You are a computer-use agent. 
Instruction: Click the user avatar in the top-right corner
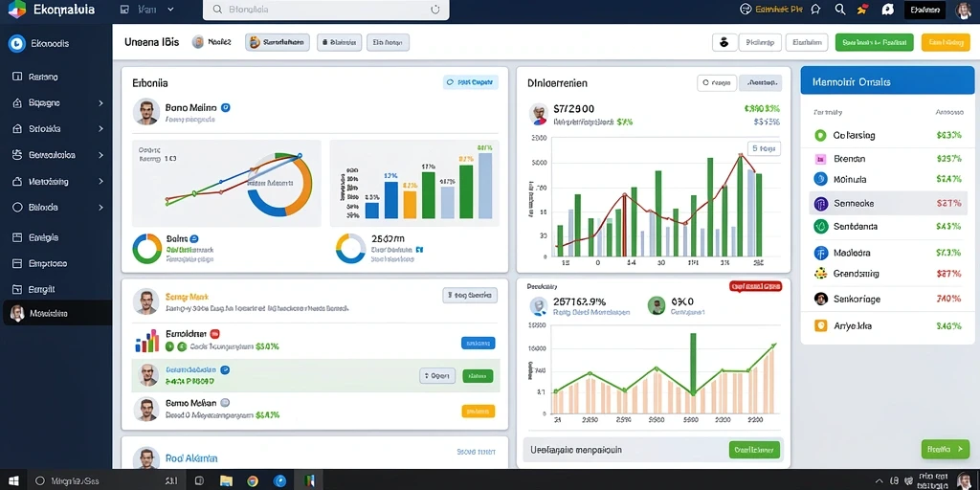click(x=964, y=10)
